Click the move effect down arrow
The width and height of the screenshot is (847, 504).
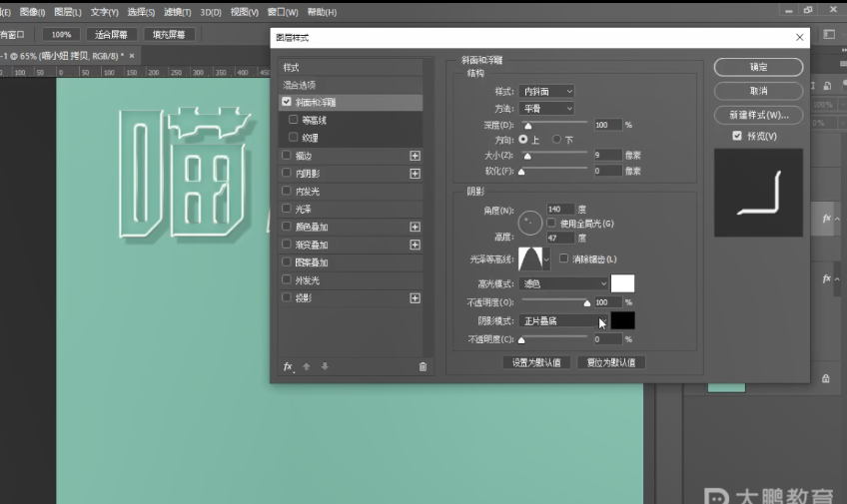(324, 366)
